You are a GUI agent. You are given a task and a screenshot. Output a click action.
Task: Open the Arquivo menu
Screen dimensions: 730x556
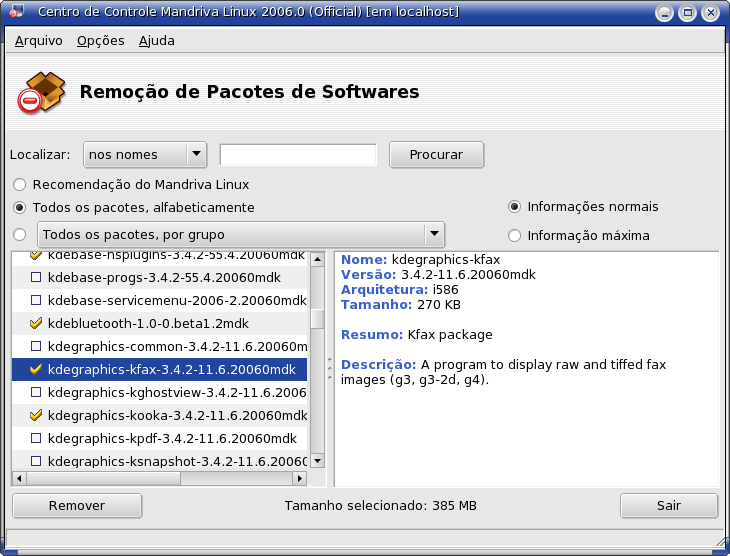pyautogui.click(x=39, y=41)
